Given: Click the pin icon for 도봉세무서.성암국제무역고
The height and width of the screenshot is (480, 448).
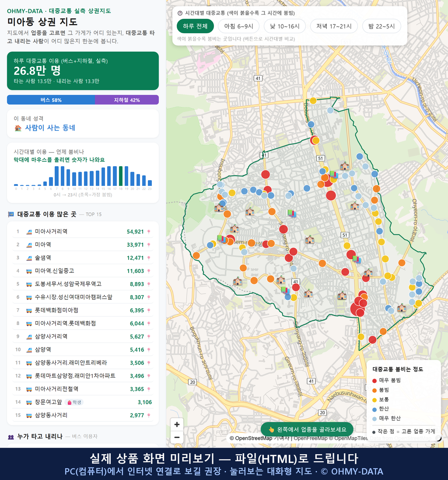Looking at the screenshot, I should coord(149,284).
